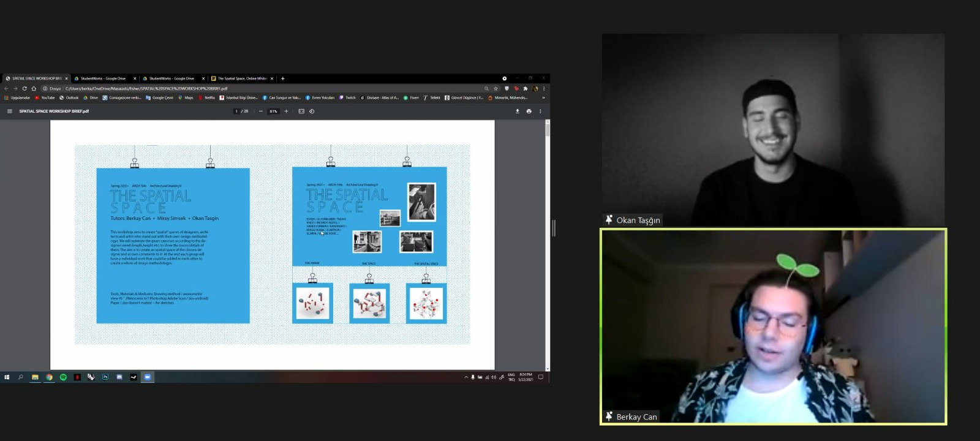The image size is (980, 441).
Task: Click the ENG language indicator in tray
Action: click(x=511, y=377)
